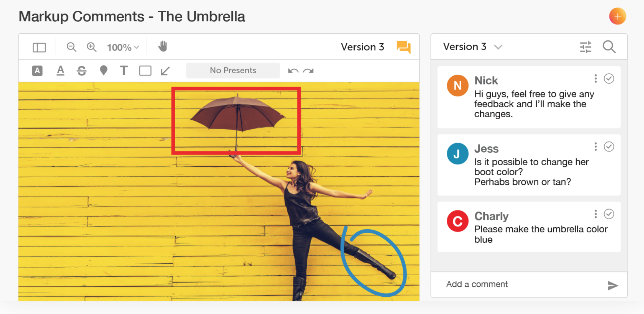644x314 pixels.
Task: Mark Jess's comment as resolved
Action: coord(609,147)
